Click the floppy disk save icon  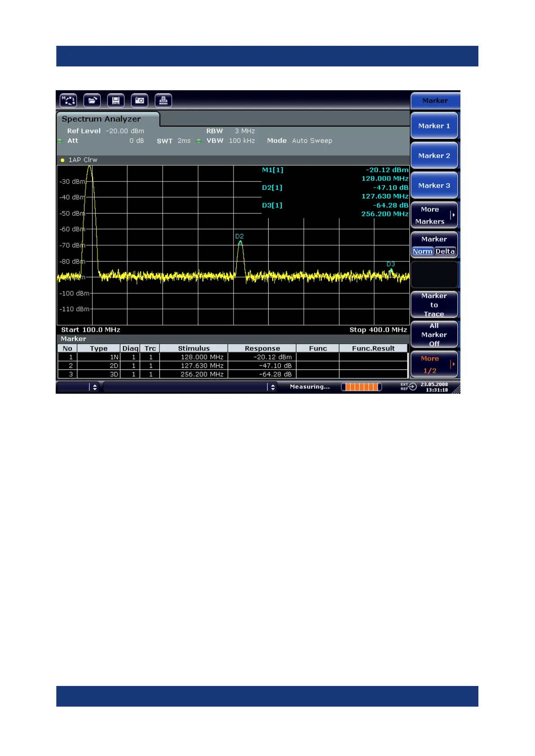(x=116, y=101)
